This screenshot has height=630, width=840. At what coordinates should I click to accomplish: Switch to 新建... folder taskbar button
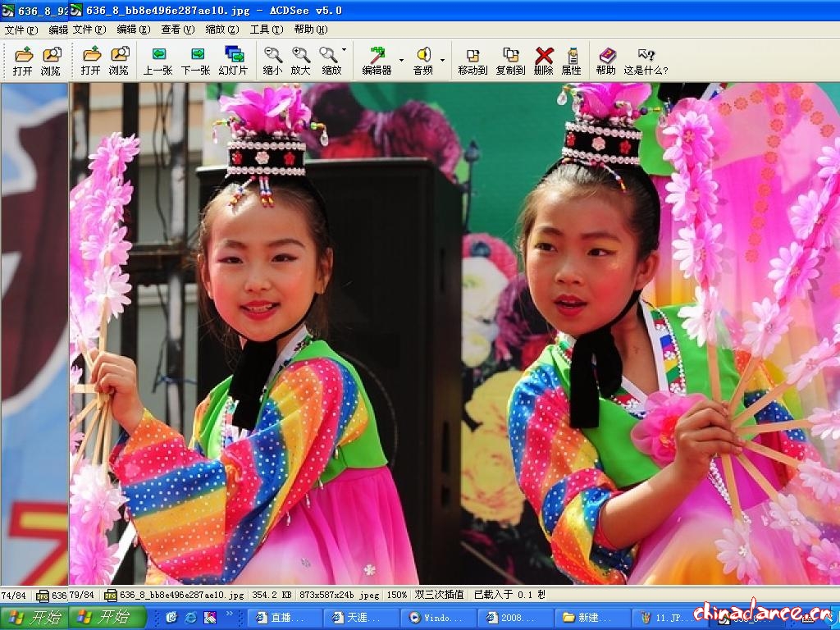[x=592, y=617]
